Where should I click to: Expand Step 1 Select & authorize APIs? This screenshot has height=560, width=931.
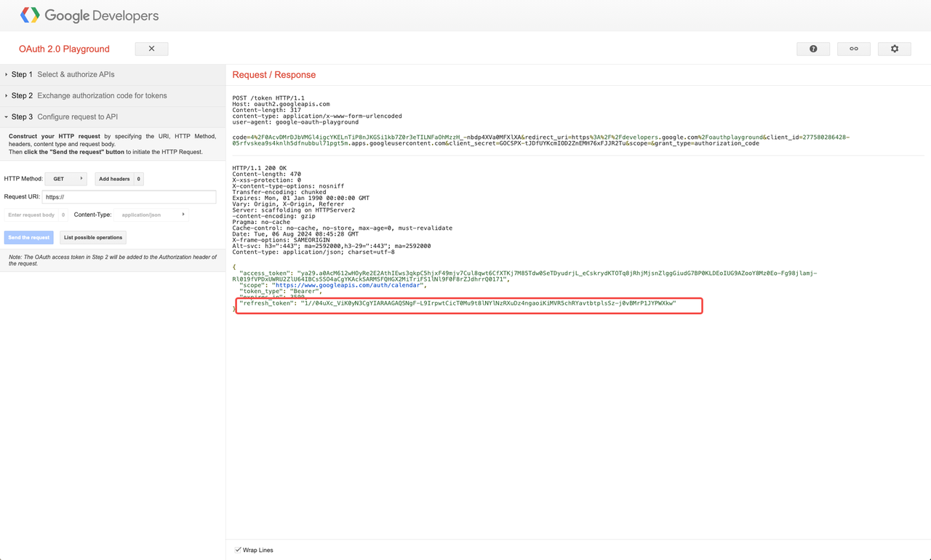click(113, 74)
